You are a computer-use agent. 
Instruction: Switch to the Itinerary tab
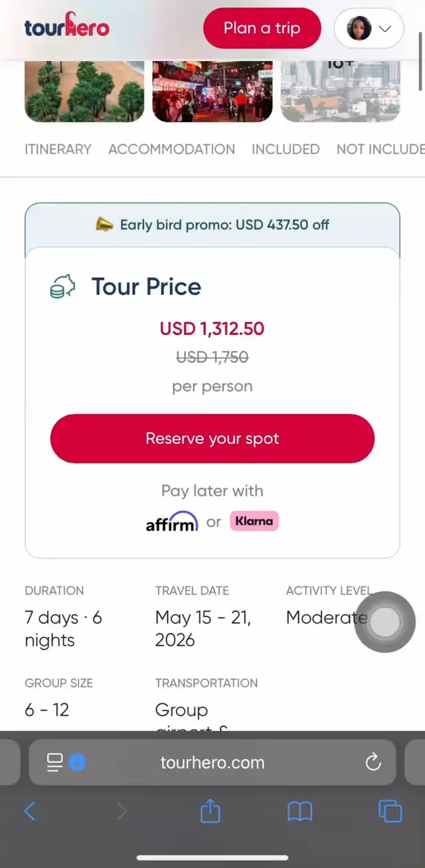[58, 150]
